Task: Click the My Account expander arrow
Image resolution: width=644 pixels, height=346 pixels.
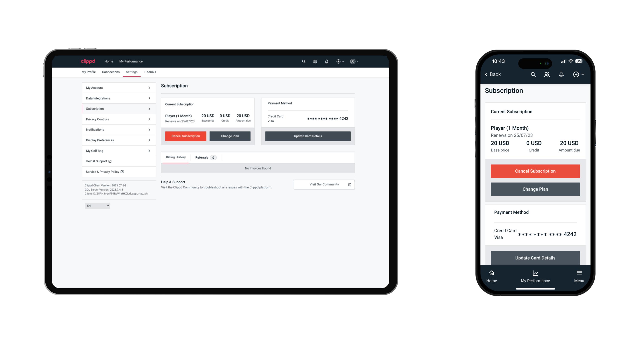Action: point(150,88)
